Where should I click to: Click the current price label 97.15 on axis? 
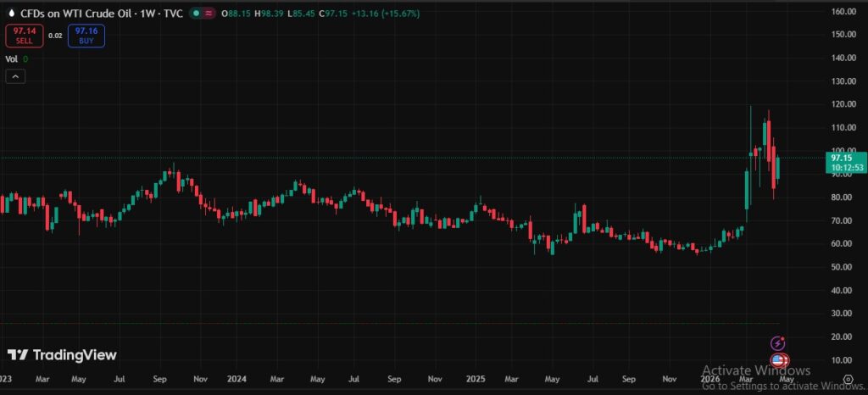click(842, 158)
